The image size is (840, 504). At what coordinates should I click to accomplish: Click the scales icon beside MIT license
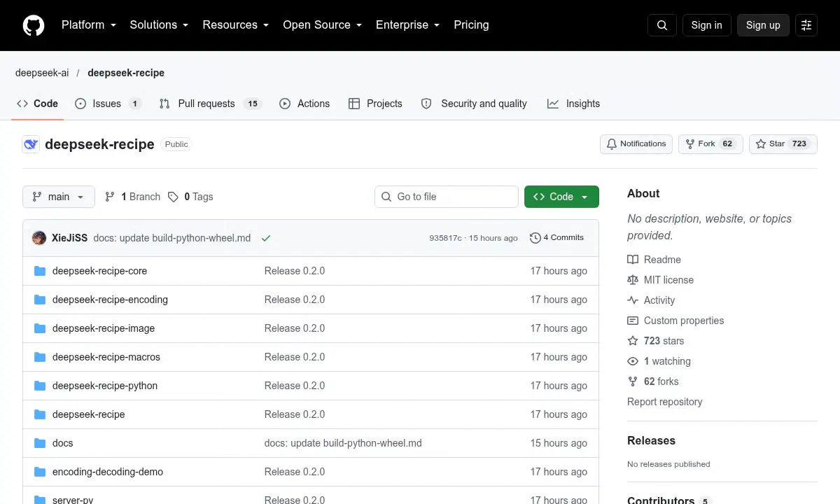pyautogui.click(x=633, y=280)
